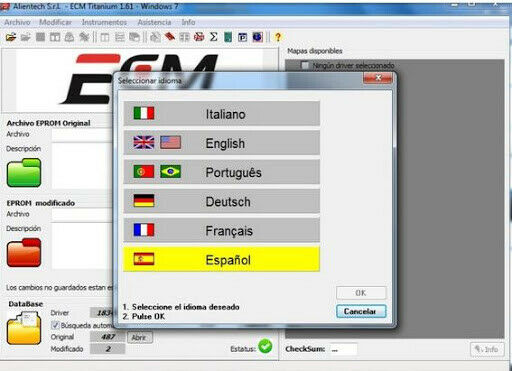Toggle the Búsqueda automática checkbox
The height and width of the screenshot is (371, 512).
coord(55,325)
